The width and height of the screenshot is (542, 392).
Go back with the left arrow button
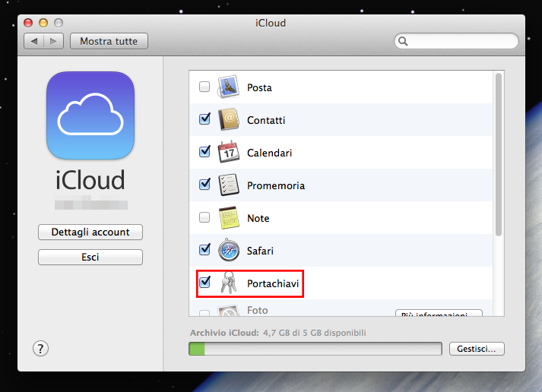(34, 42)
